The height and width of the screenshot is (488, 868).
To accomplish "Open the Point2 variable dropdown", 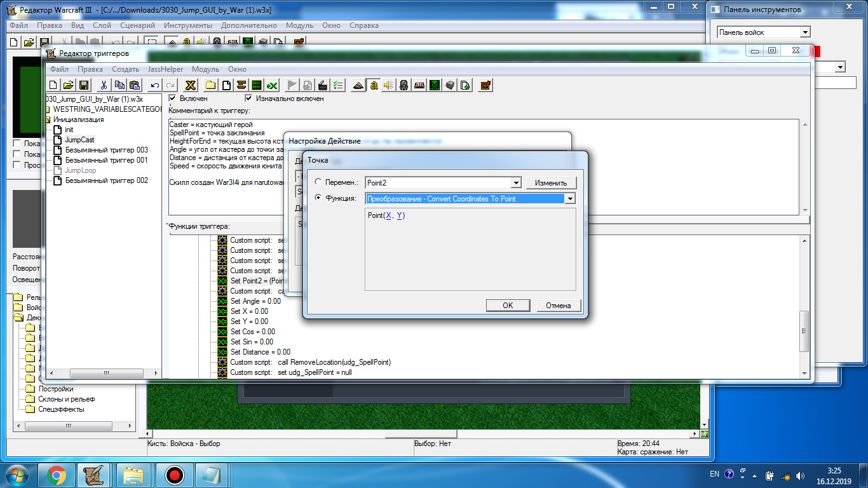I will (x=516, y=183).
